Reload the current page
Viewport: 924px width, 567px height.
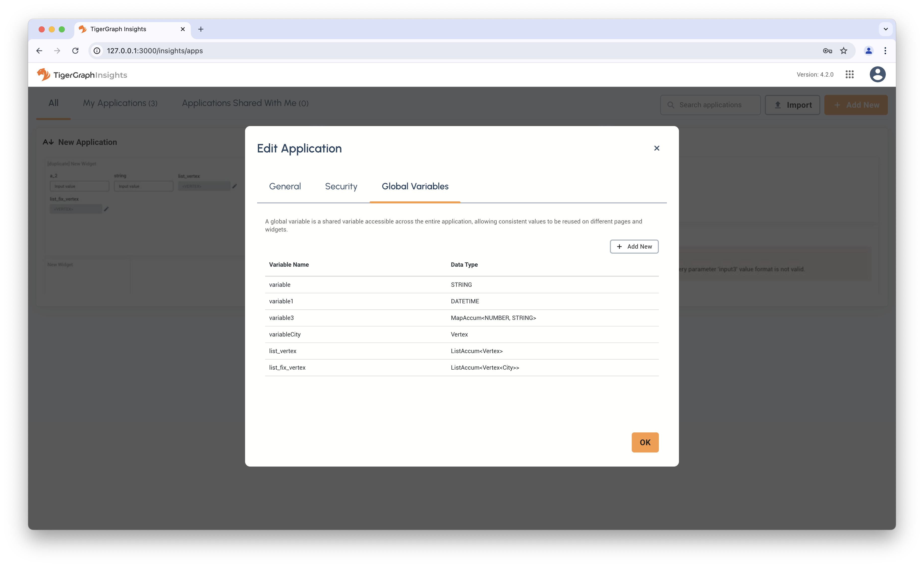click(x=75, y=51)
